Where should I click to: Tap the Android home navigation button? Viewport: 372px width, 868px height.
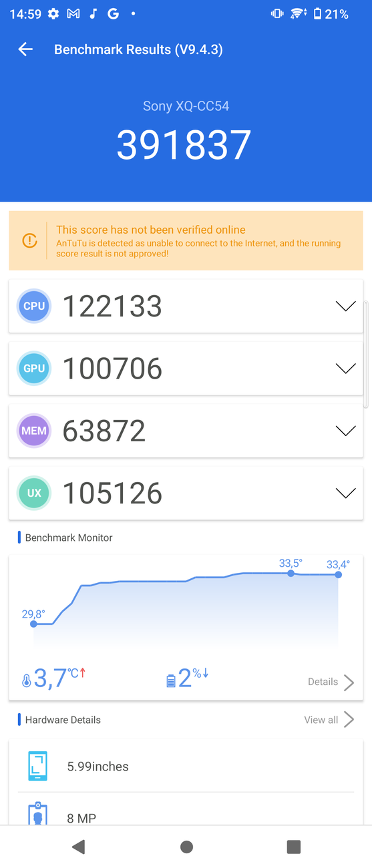186,847
